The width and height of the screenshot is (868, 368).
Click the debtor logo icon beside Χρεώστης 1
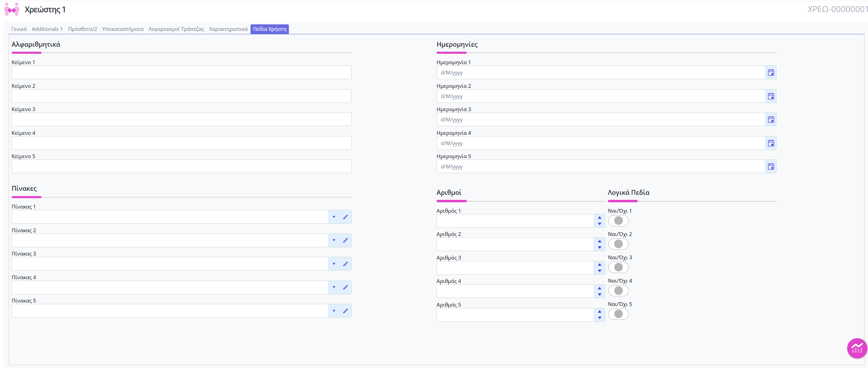tap(12, 10)
